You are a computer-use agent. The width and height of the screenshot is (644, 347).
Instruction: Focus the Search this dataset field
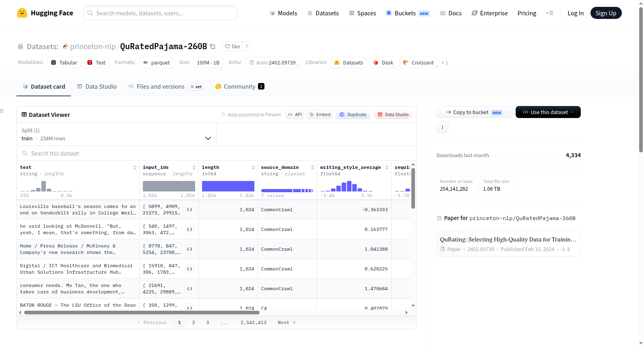coord(217,153)
